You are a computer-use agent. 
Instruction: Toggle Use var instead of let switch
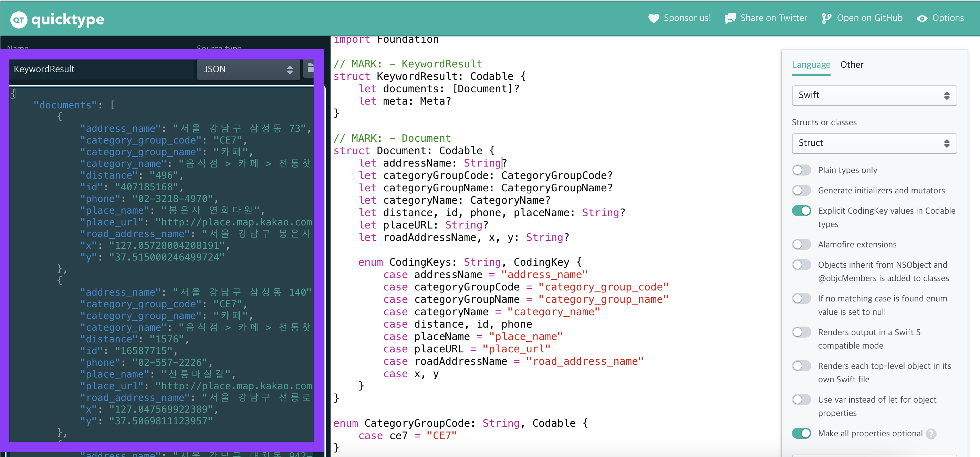[x=801, y=400]
